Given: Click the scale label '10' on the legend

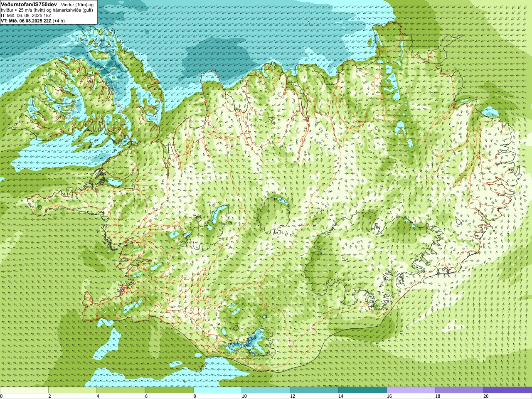Looking at the screenshot, I should tap(244, 396).
